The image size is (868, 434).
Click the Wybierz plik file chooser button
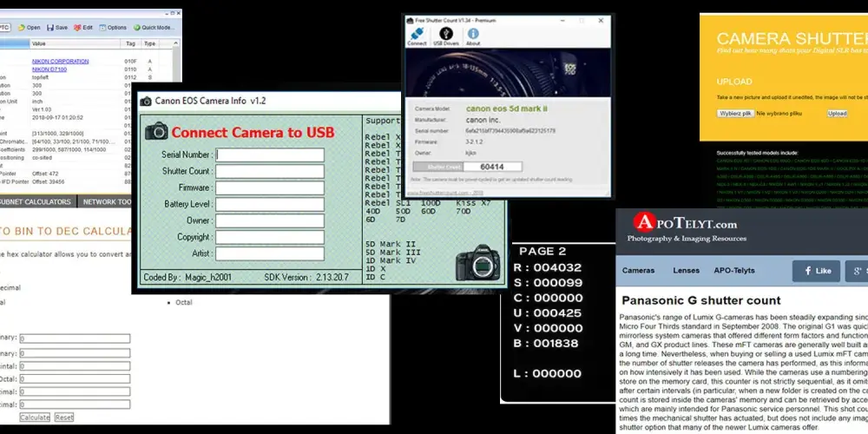click(736, 113)
